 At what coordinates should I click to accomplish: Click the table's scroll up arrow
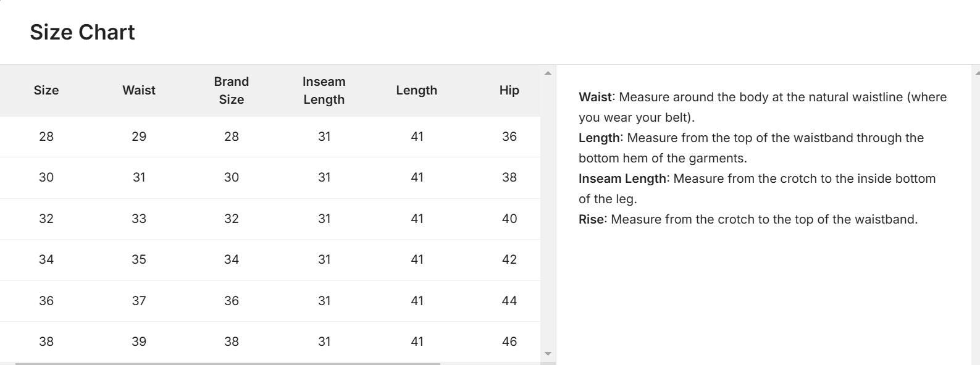tap(548, 73)
